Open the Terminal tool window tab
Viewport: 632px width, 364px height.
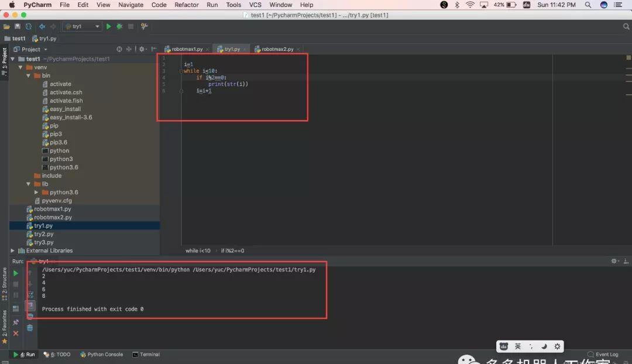146,354
